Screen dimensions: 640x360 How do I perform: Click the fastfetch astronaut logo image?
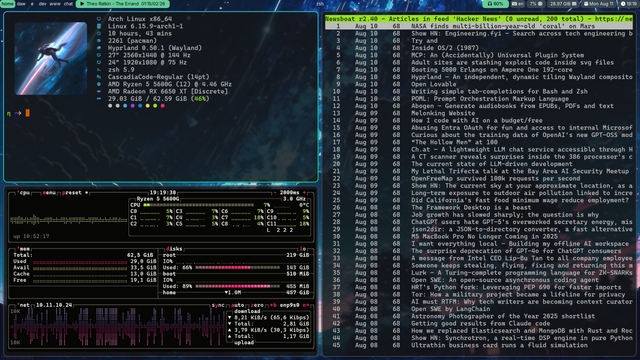(51, 58)
